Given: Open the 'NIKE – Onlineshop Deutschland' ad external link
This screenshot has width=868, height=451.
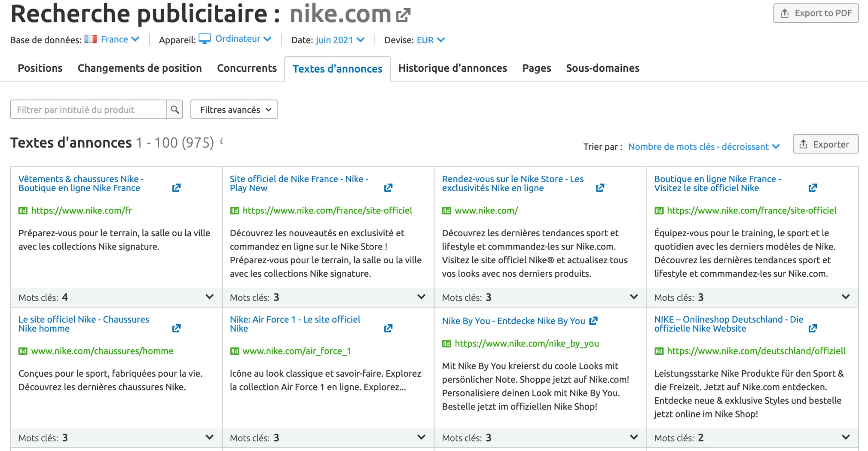Looking at the screenshot, I should [813, 328].
